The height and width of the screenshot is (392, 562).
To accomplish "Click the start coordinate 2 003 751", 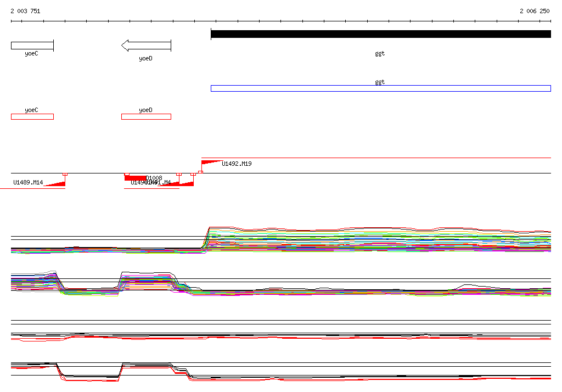I will (25, 11).
